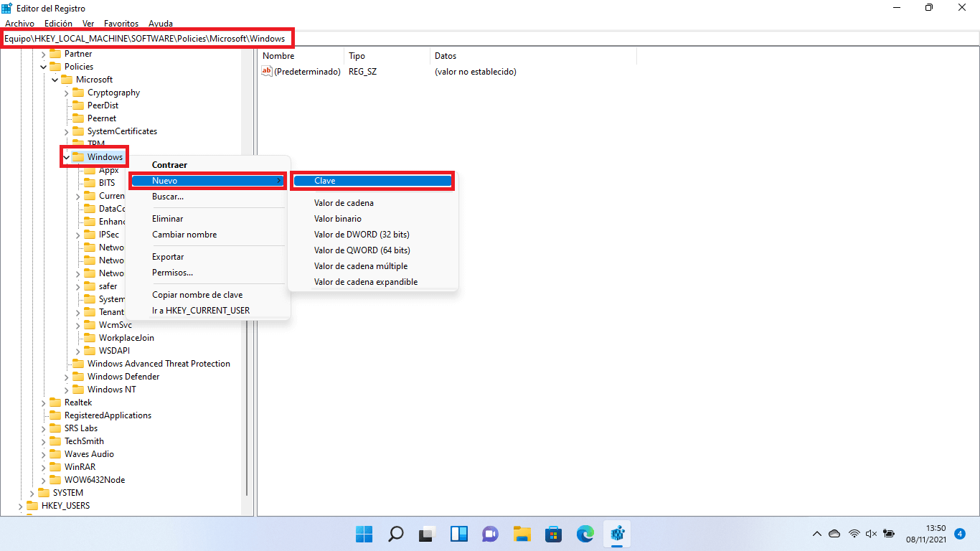Choose Clave in the Nuevo submenu

tap(373, 181)
